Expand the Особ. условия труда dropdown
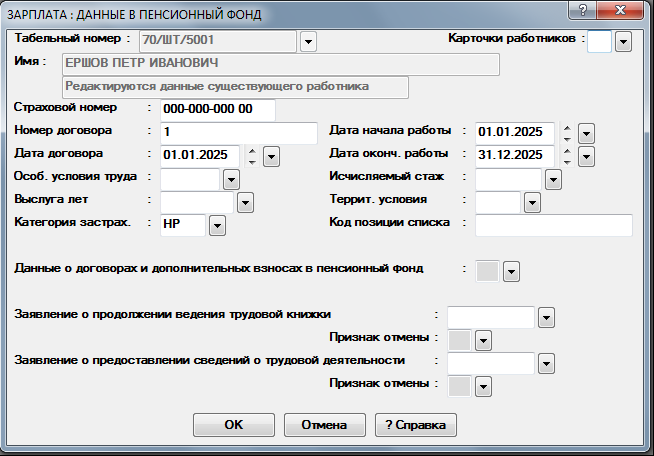This screenshot has width=654, height=456. (x=230, y=179)
